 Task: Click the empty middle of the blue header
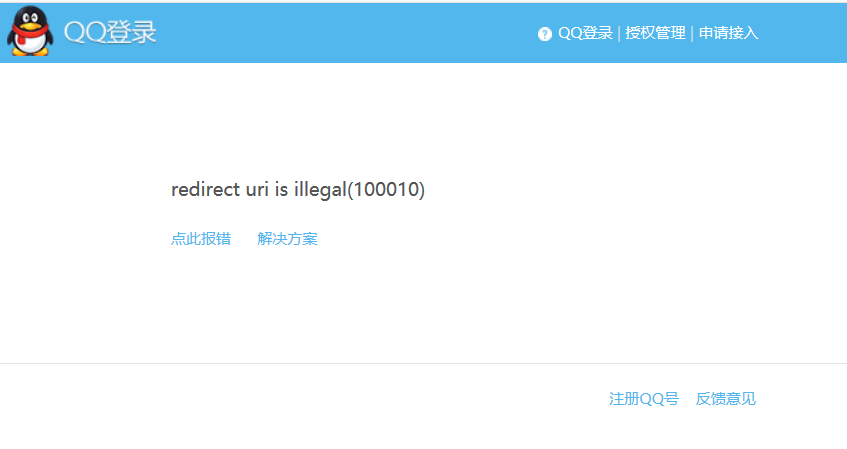point(350,32)
